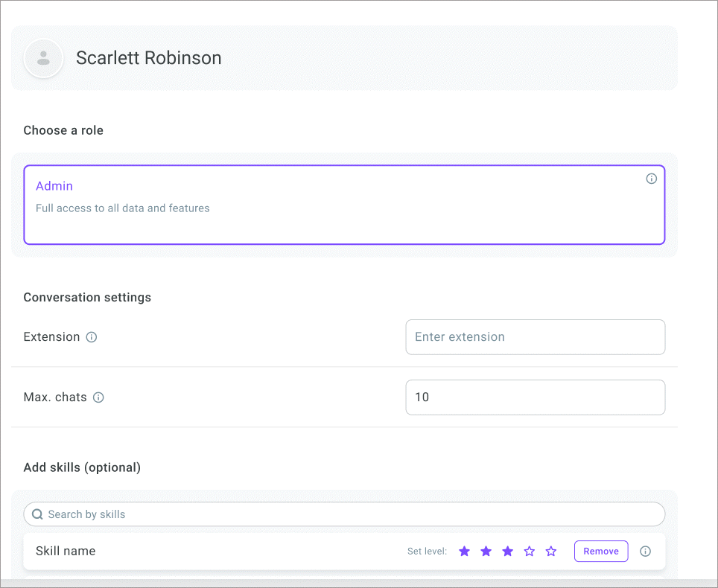Remove the skill using the Remove button
718x588 pixels.
[x=600, y=552]
